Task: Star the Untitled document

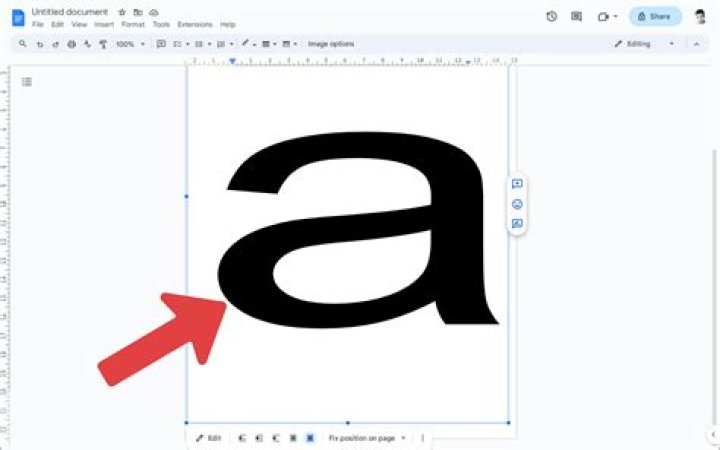Action: point(122,12)
